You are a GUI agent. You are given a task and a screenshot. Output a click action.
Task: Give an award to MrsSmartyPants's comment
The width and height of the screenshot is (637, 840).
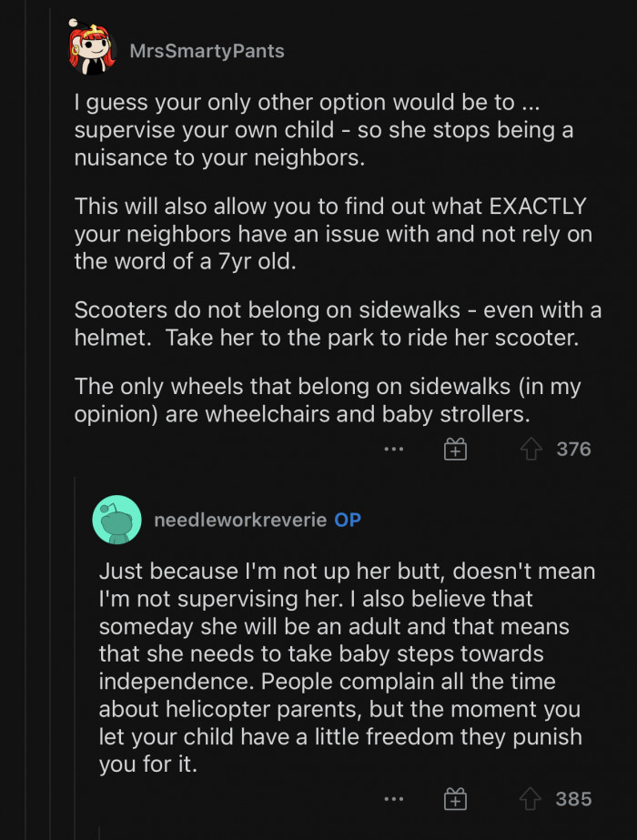pos(454,449)
